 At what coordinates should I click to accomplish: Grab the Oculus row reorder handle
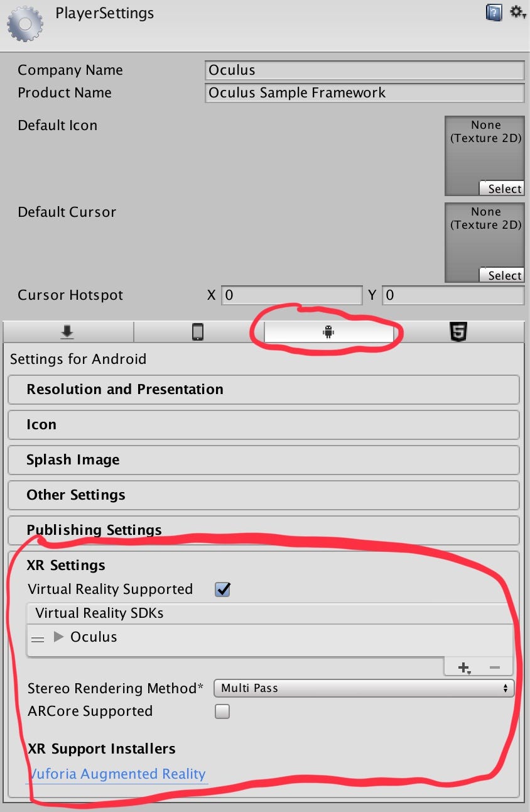click(38, 639)
